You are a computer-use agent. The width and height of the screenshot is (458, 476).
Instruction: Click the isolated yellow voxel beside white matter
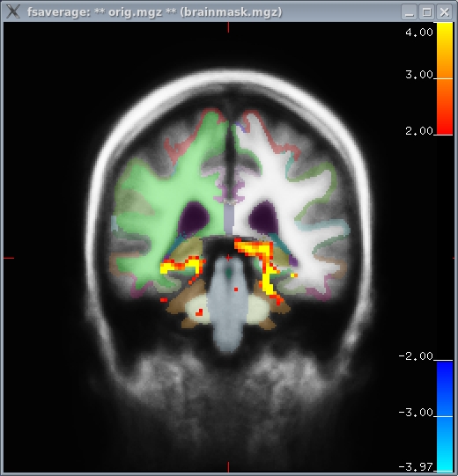tap(293, 275)
